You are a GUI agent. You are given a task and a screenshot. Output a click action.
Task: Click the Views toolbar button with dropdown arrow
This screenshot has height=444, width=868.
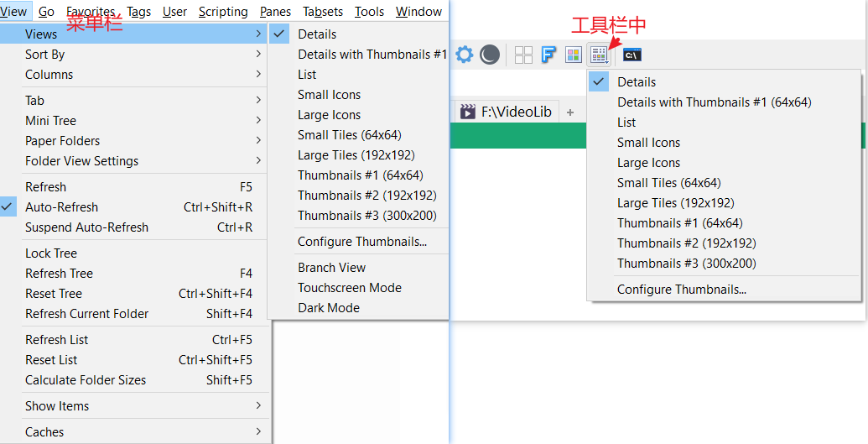tap(600, 55)
